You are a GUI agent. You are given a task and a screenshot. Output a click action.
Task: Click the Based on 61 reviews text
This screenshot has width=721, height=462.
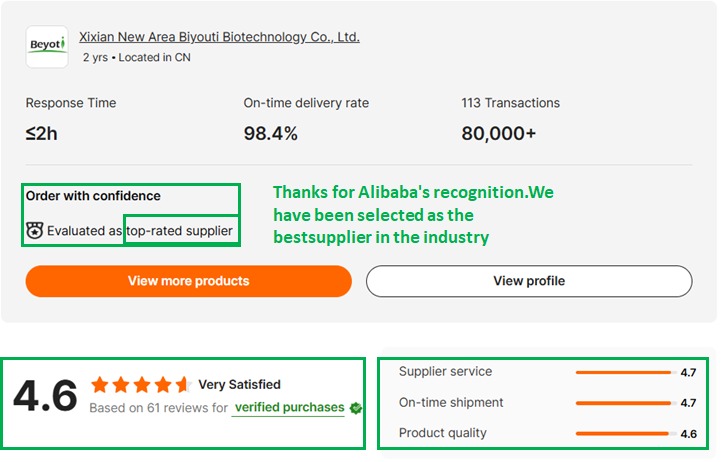(158, 408)
